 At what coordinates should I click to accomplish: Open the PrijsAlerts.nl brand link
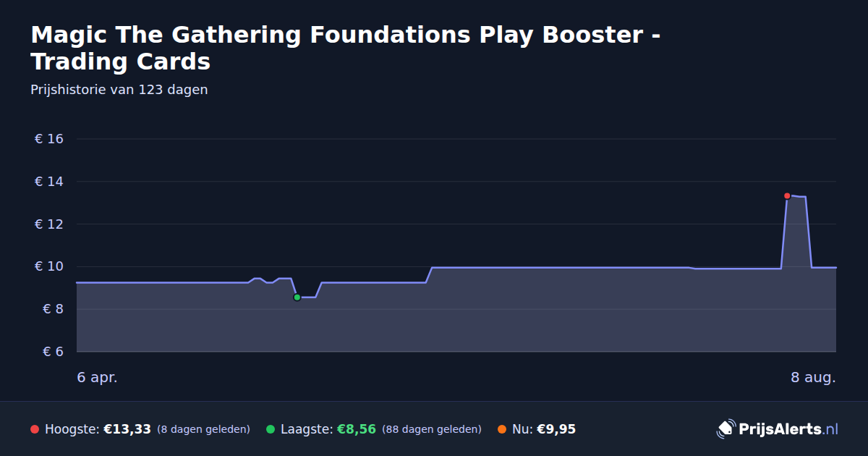[x=778, y=429]
